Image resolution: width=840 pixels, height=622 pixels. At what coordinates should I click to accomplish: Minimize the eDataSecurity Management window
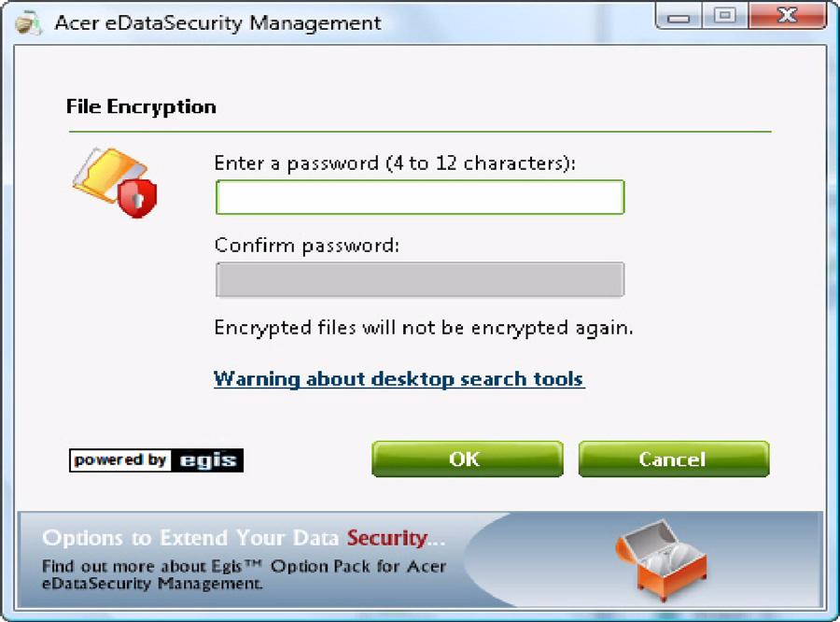(679, 17)
